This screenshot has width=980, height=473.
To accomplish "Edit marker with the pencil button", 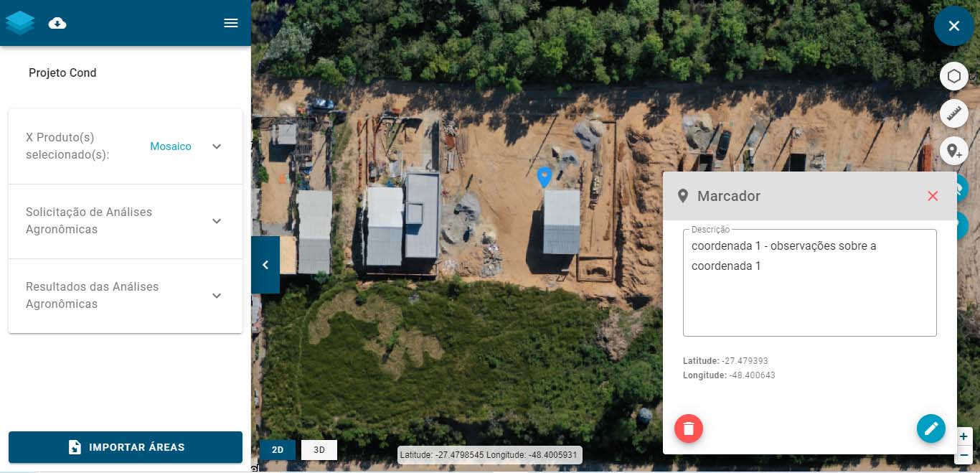I will coord(931,428).
